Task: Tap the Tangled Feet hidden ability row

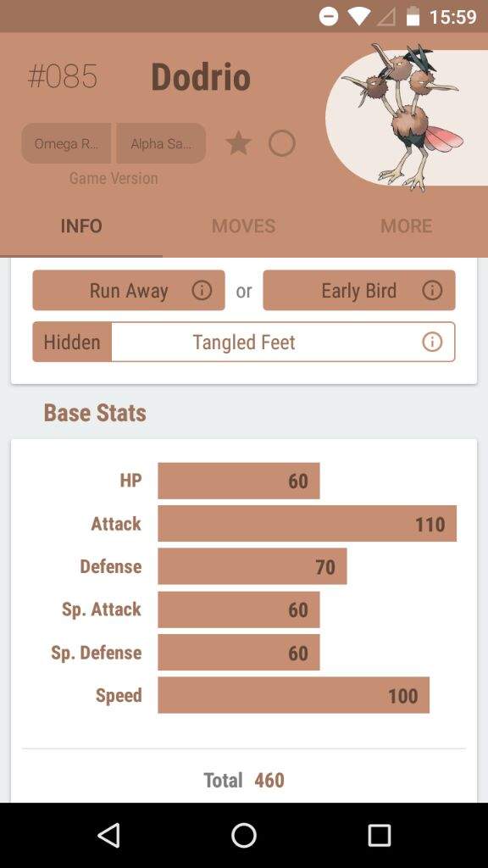Action: [x=244, y=342]
